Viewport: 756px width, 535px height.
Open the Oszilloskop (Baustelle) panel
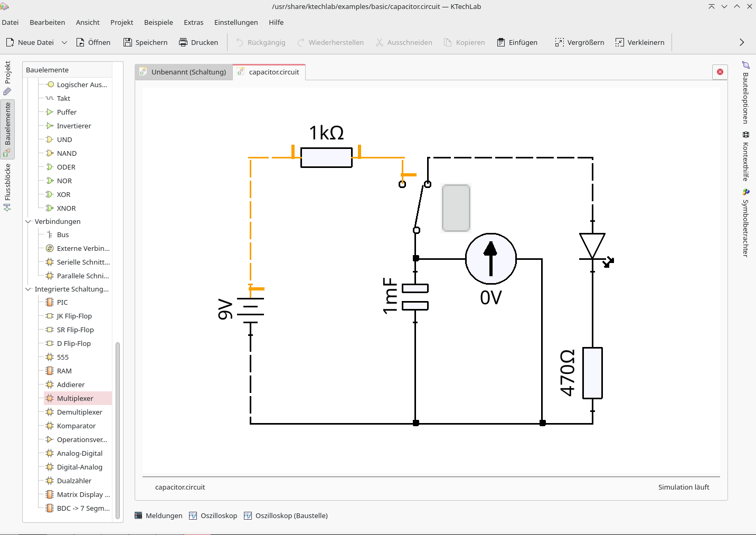pyautogui.click(x=286, y=515)
